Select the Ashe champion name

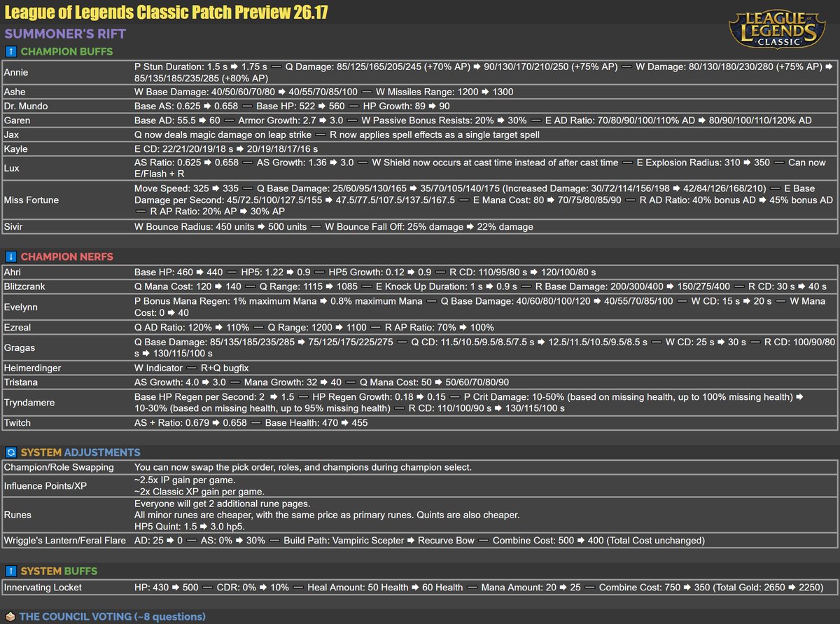pyautogui.click(x=15, y=92)
